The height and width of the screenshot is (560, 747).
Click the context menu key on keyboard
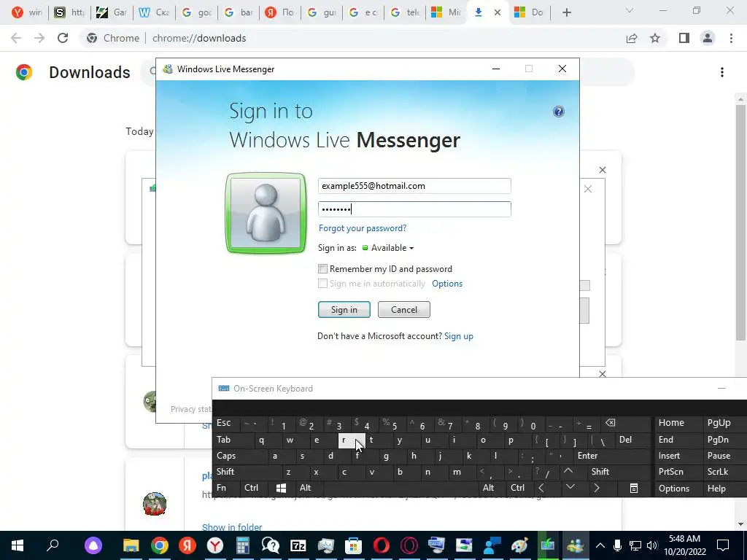pyautogui.click(x=633, y=488)
